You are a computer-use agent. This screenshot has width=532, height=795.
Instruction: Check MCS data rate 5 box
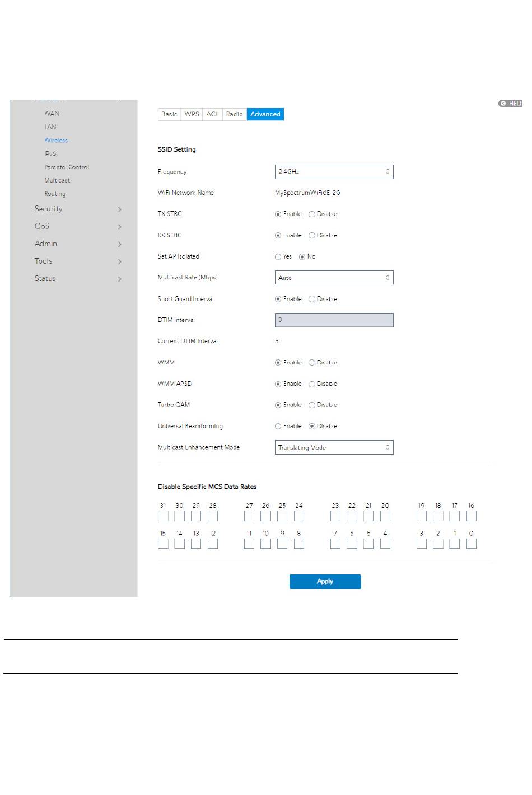tap(368, 543)
